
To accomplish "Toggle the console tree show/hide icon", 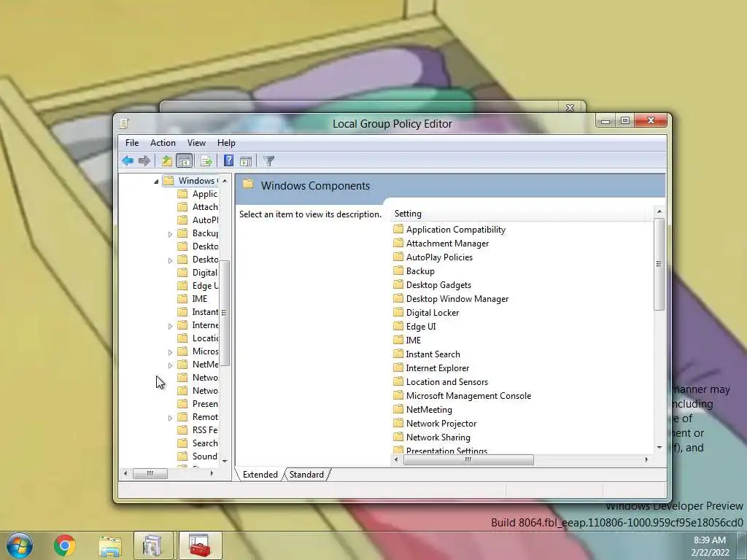I will click(184, 161).
